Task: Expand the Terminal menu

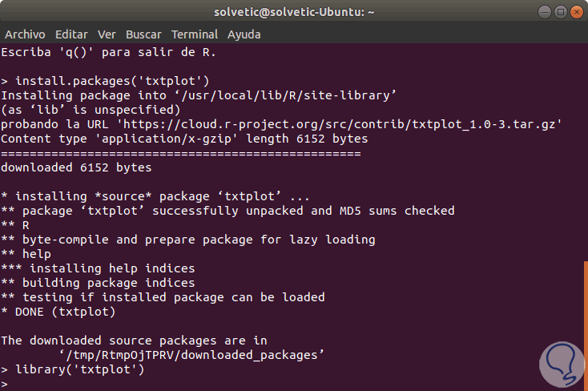Action: coord(194,34)
